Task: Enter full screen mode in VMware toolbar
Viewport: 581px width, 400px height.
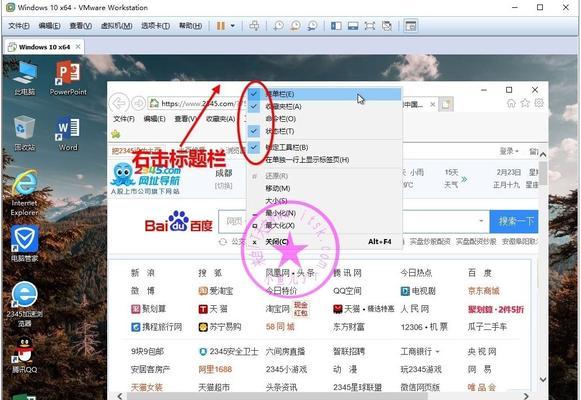Action: 369,26
